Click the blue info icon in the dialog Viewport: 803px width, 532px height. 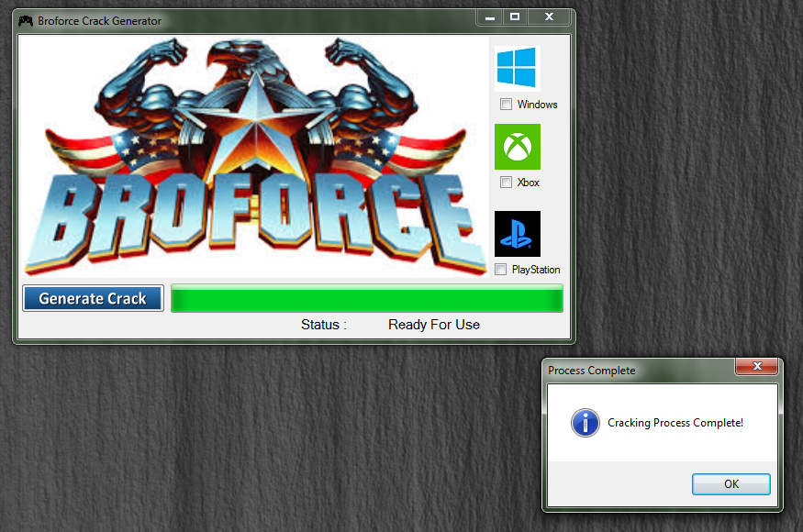point(585,423)
